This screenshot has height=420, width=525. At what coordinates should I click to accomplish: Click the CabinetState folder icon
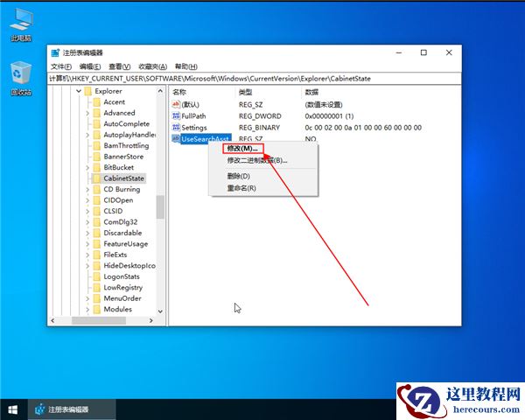click(97, 178)
